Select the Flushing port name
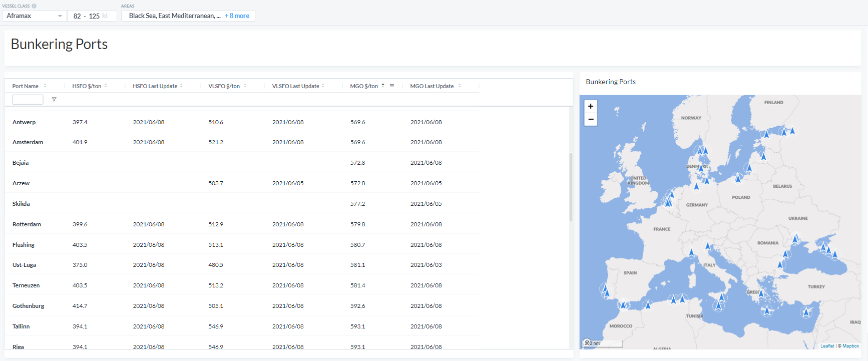This screenshot has height=361, width=868. [24, 245]
